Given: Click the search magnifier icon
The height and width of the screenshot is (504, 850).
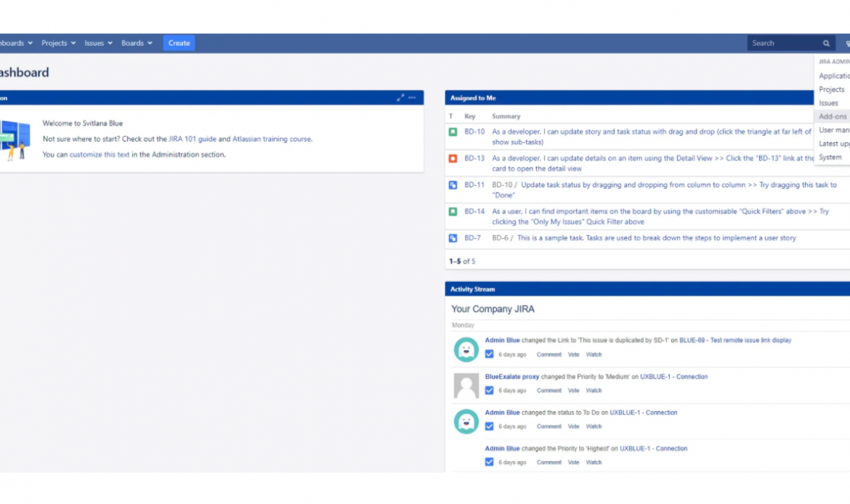Looking at the screenshot, I should 826,44.
